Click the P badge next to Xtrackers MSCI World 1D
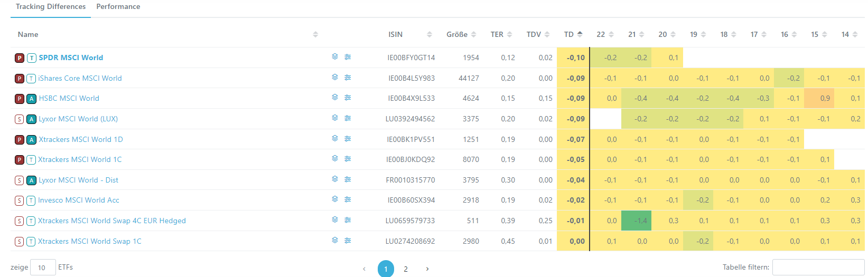 (x=20, y=140)
